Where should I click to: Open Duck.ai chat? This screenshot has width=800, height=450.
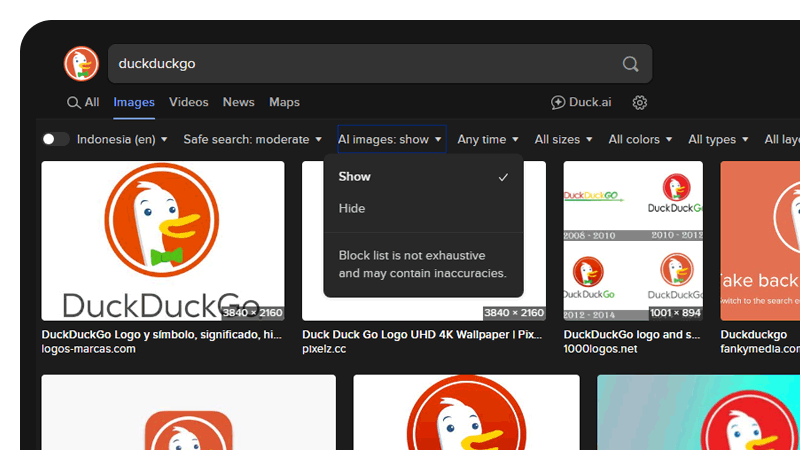pos(581,103)
